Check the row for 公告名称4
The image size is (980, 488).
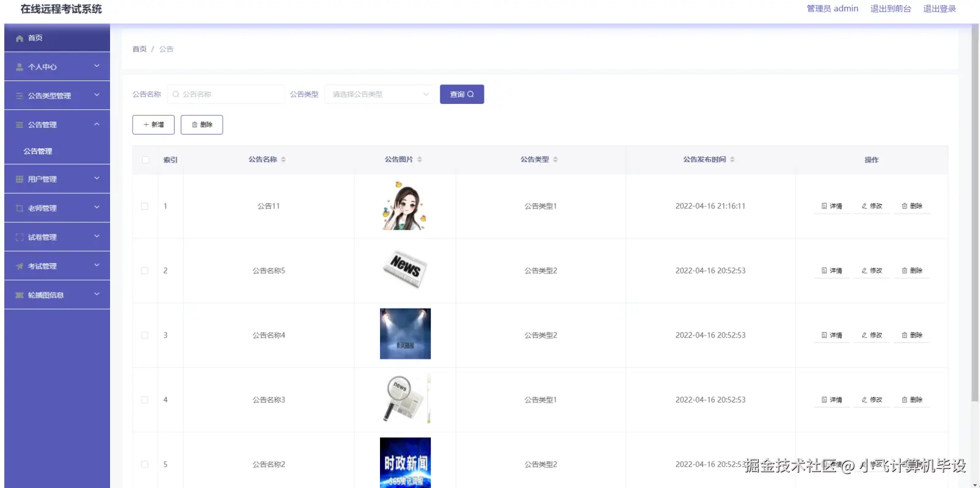pos(144,335)
